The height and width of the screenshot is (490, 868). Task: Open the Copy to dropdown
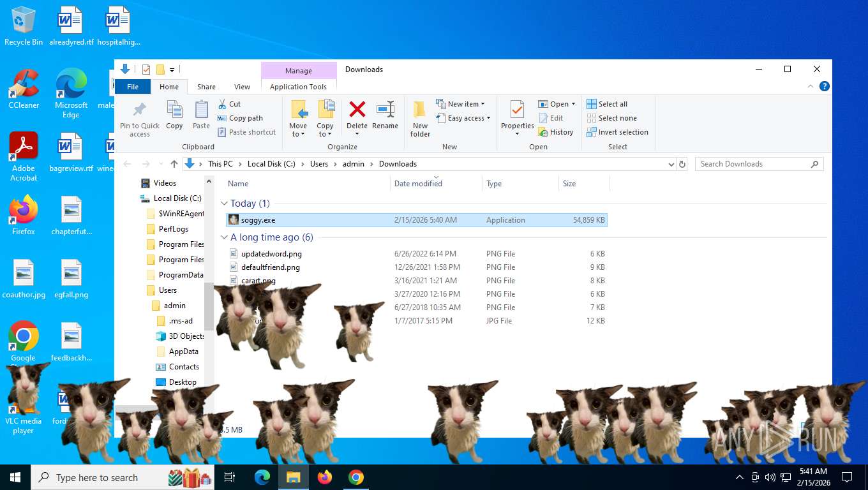[x=325, y=130]
